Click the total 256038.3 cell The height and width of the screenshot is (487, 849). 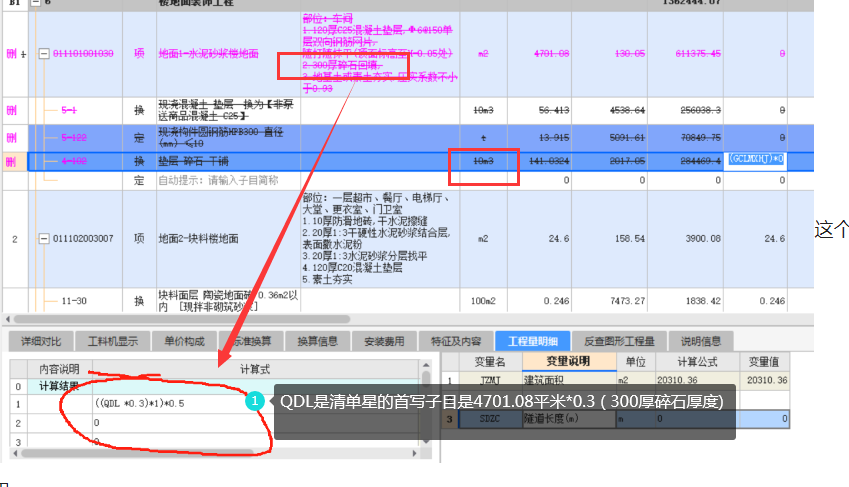click(685, 111)
